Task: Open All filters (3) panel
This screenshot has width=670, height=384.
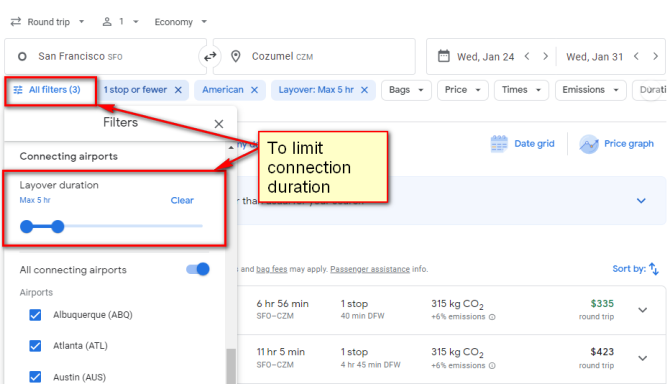Action: click(x=47, y=90)
